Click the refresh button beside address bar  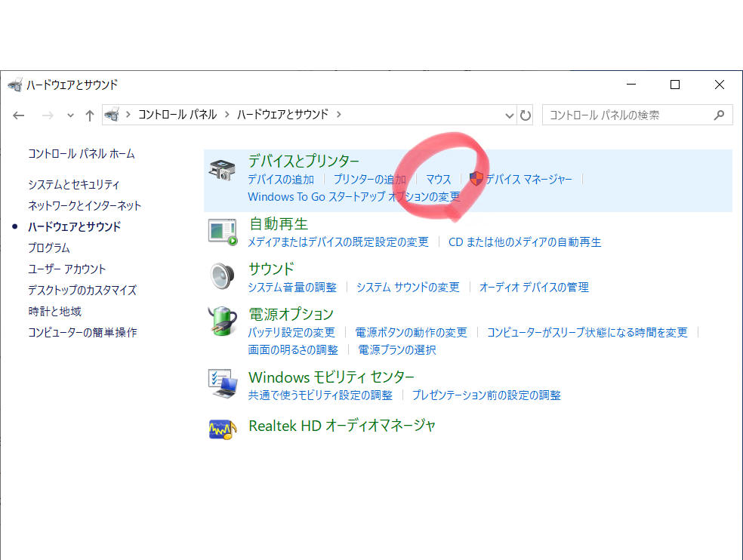pyautogui.click(x=526, y=115)
